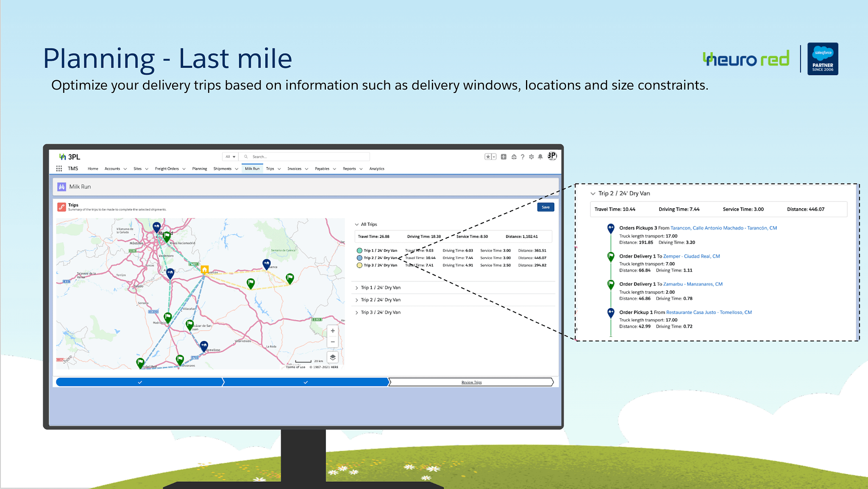The image size is (868, 489).
Task: Open the All search scope dropdown
Action: coord(230,156)
